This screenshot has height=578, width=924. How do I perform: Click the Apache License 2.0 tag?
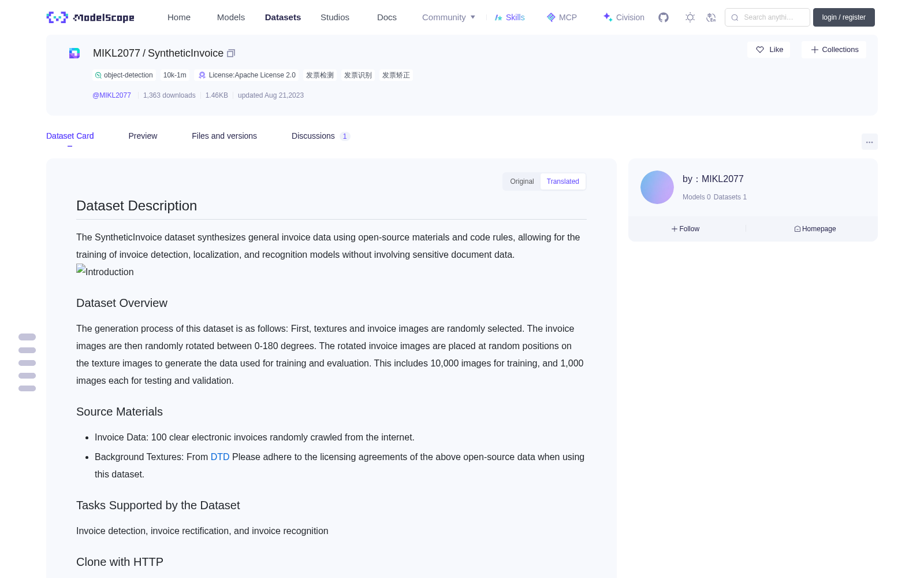tap(247, 75)
